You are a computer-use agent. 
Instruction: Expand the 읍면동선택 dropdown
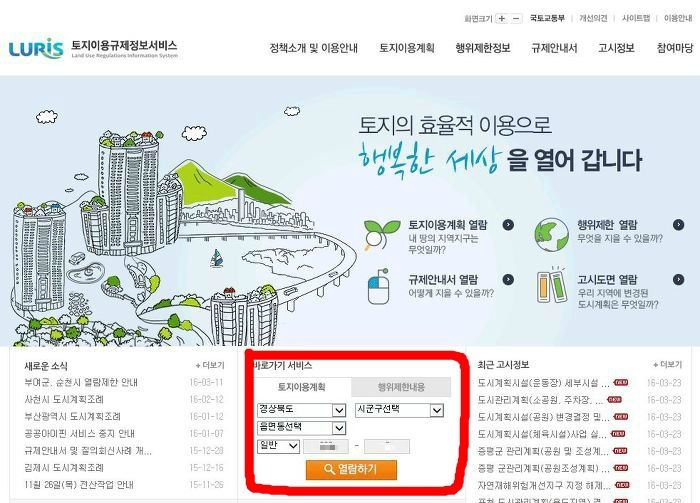(302, 428)
